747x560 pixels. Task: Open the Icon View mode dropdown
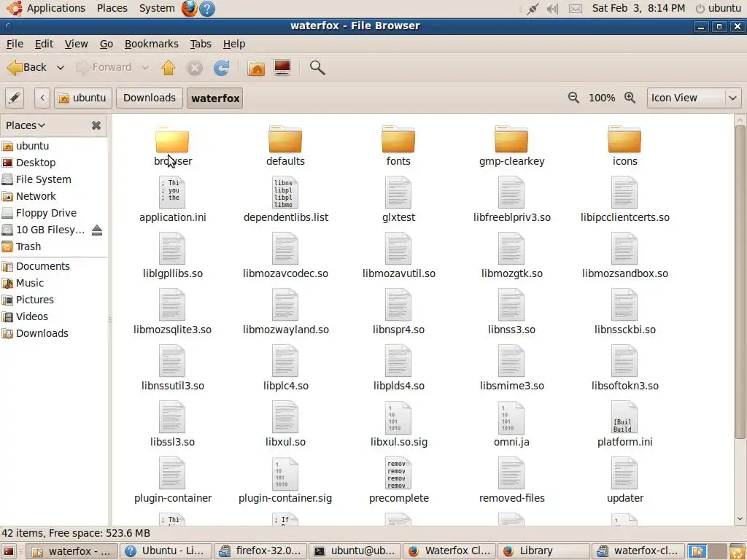click(694, 98)
